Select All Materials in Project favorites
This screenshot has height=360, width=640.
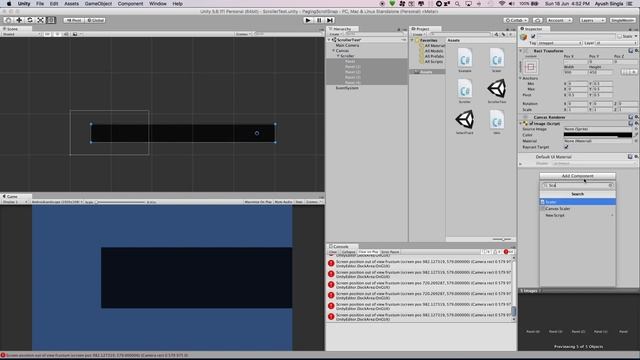click(x=434, y=46)
